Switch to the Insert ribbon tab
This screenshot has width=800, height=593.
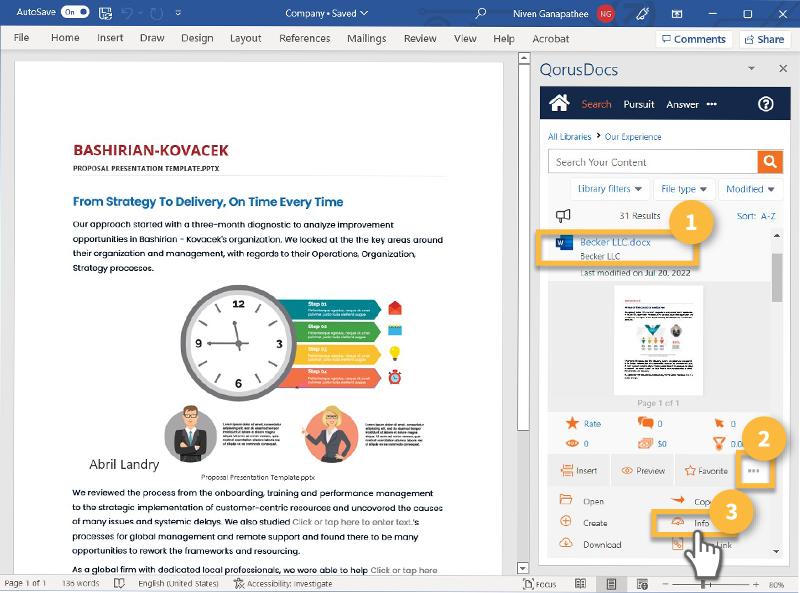coord(110,38)
